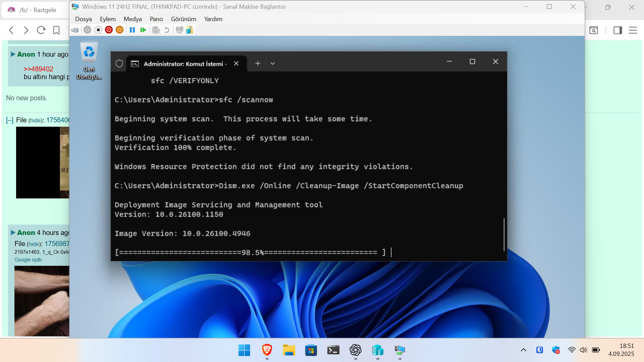Open the Pano menu
The image size is (644, 362).
pyautogui.click(x=156, y=19)
